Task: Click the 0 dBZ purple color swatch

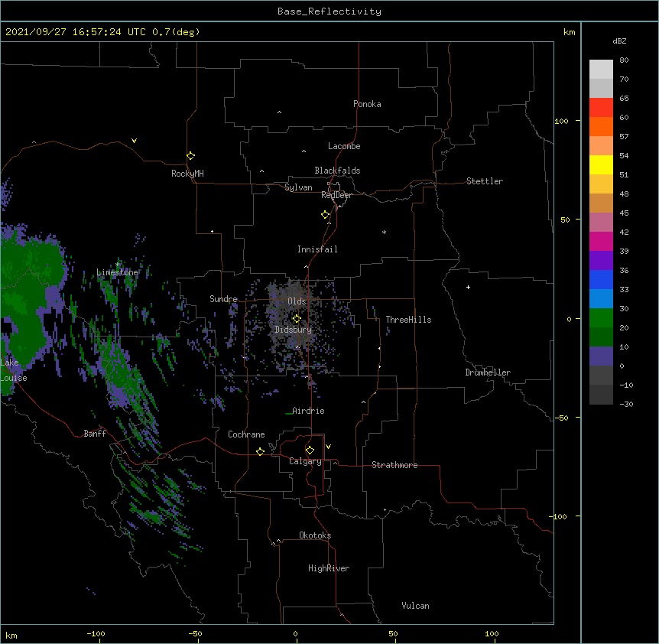Action: pyautogui.click(x=601, y=356)
